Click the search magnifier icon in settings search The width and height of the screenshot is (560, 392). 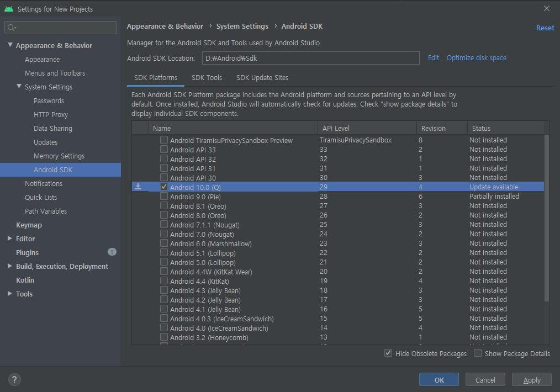[12, 28]
